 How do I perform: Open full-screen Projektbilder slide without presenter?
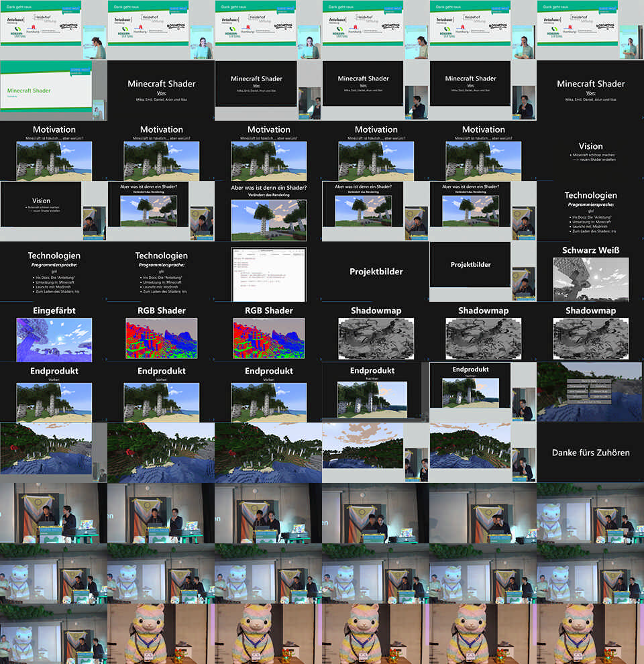[376, 271]
